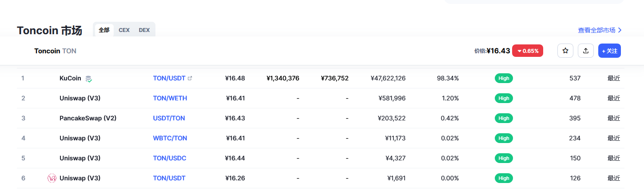
Task: Click the High badge in the WBTC/TON row
Action: [x=504, y=138]
